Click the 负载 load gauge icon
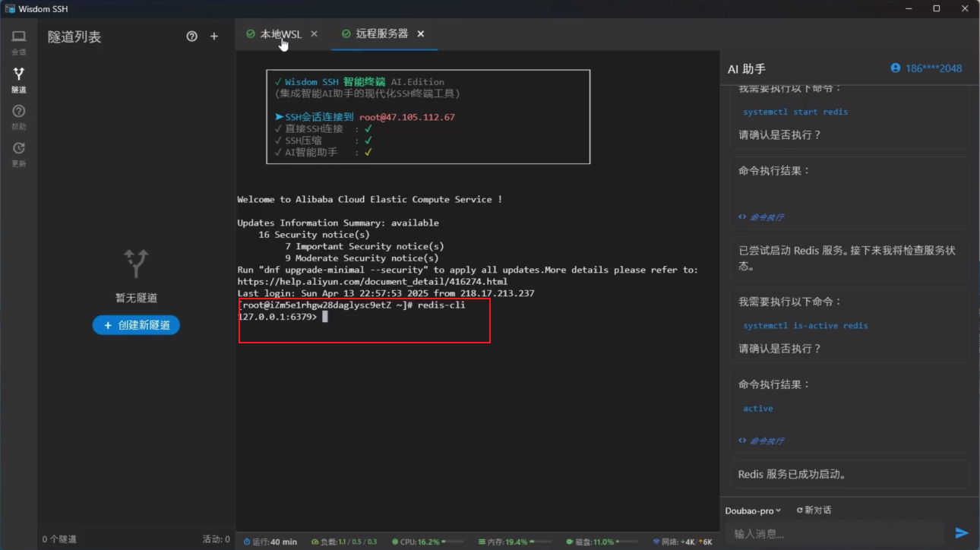This screenshot has height=550, width=980. (315, 542)
